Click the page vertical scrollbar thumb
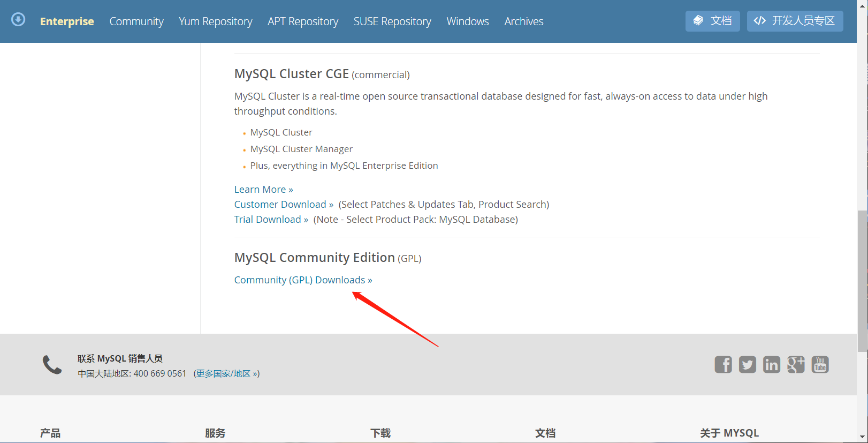This screenshot has width=868, height=443. pyautogui.click(x=862, y=281)
